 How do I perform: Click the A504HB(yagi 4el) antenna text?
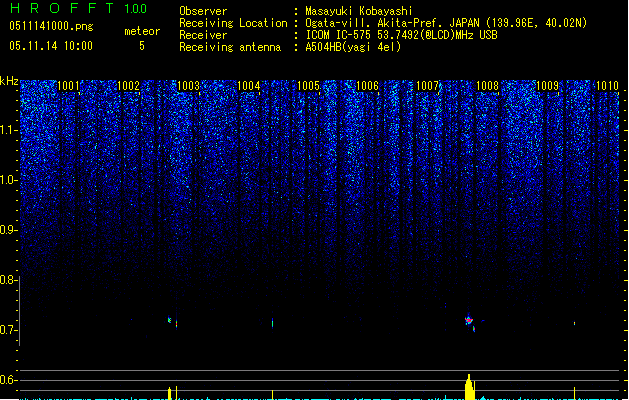point(353,47)
